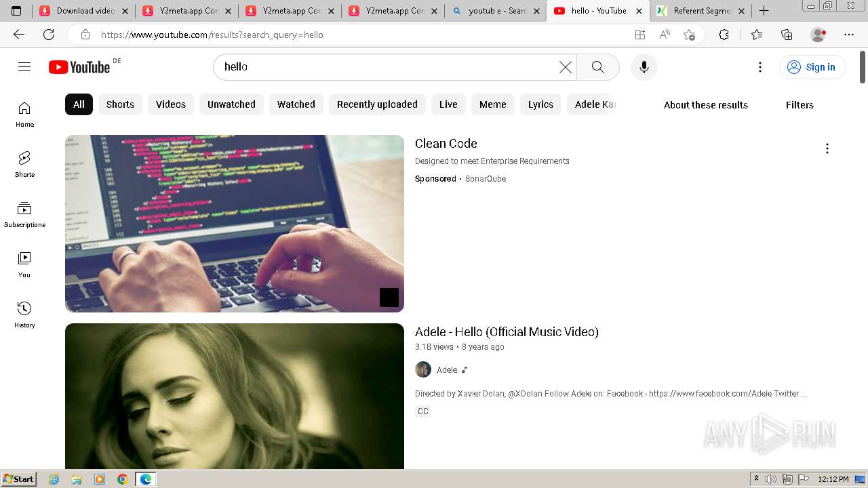Clear the search query with X icon
The image size is (868, 488).
pyautogui.click(x=566, y=66)
